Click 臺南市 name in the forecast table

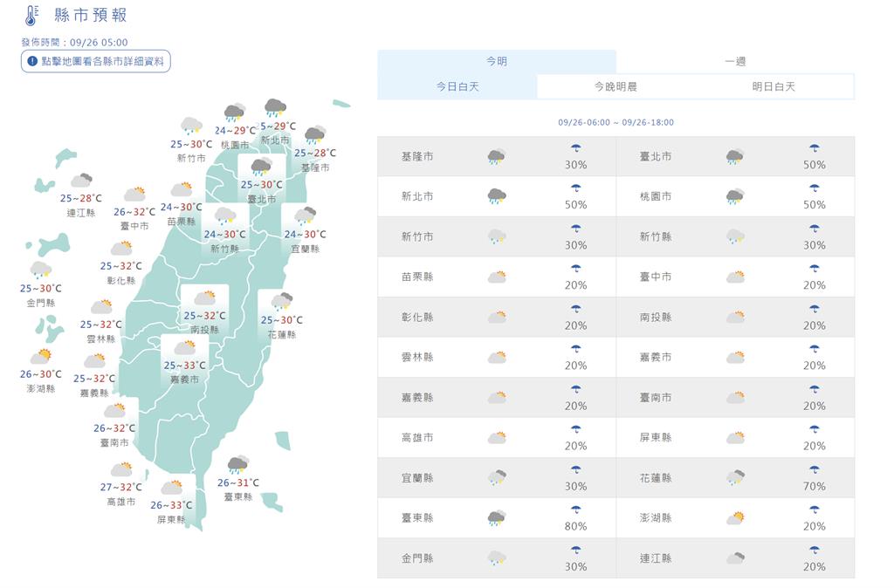pos(656,398)
